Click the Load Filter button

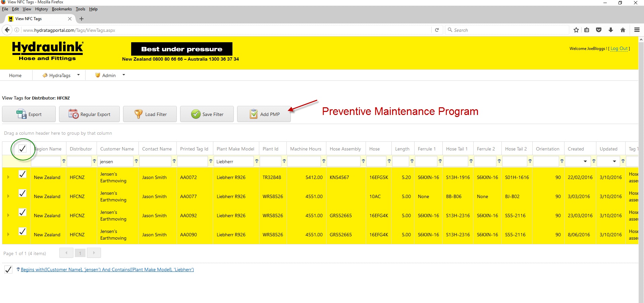click(150, 114)
